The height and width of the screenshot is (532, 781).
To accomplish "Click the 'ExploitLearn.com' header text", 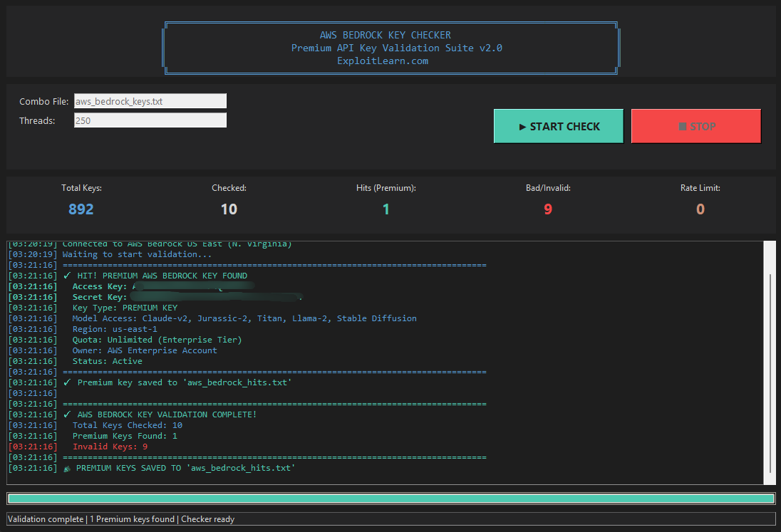I will click(383, 61).
